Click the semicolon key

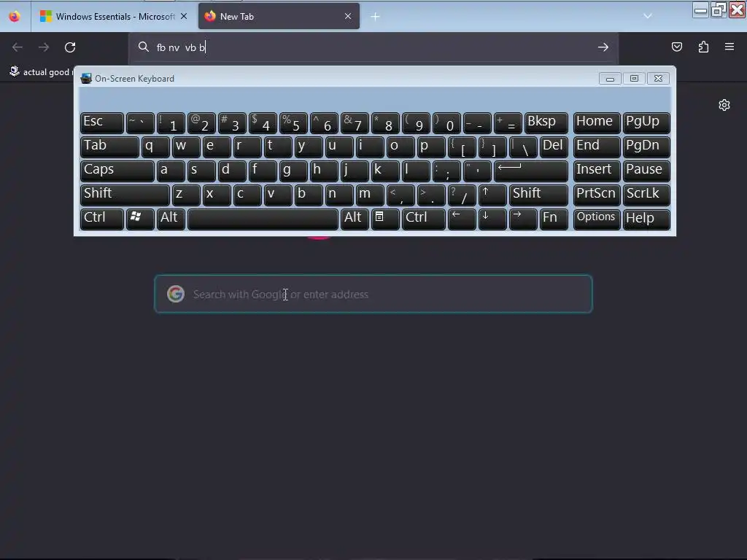[x=446, y=171]
